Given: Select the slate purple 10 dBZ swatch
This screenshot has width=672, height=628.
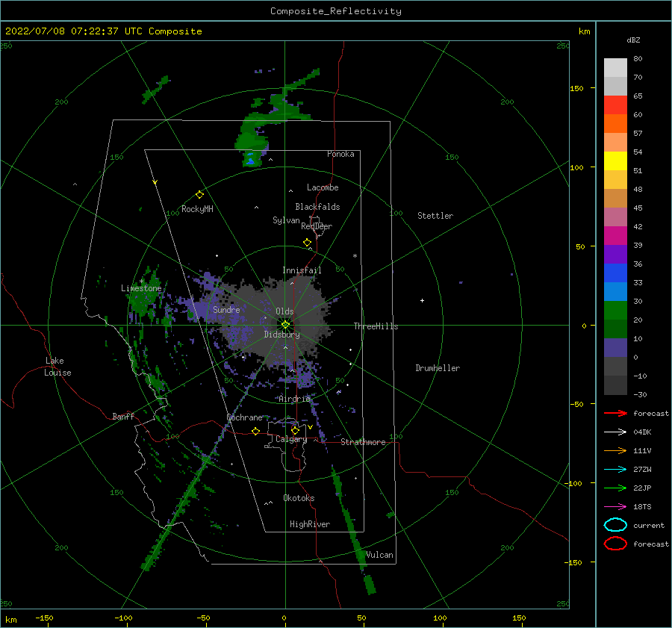Looking at the screenshot, I should 615,348.
